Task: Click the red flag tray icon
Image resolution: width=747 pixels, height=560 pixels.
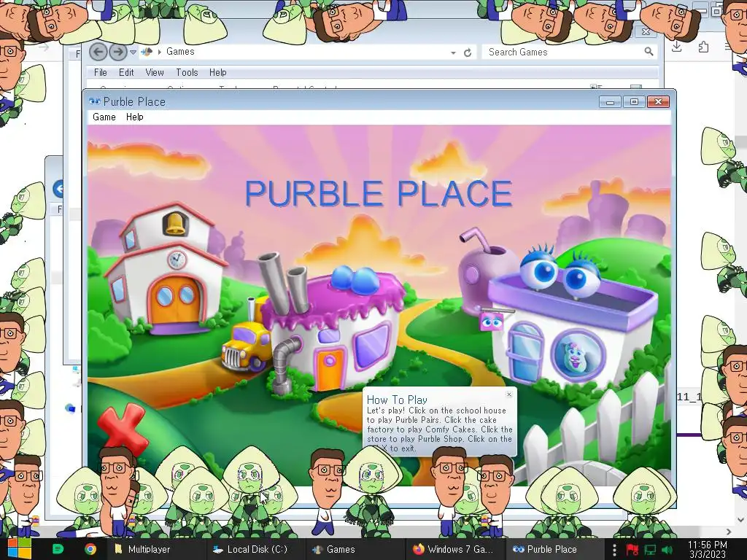Action: [x=632, y=550]
